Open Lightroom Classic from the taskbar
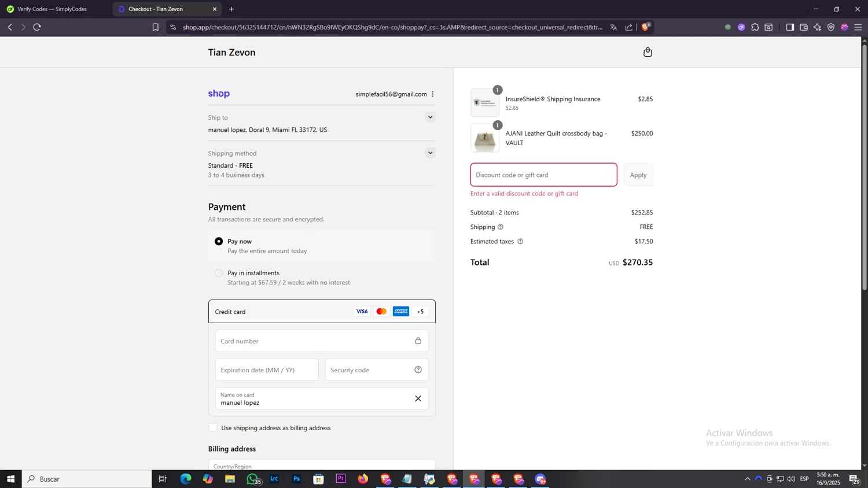 click(x=274, y=479)
